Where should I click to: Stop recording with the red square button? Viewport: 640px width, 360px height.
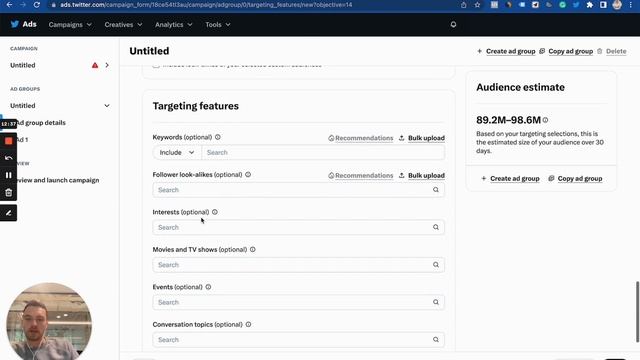(9, 141)
